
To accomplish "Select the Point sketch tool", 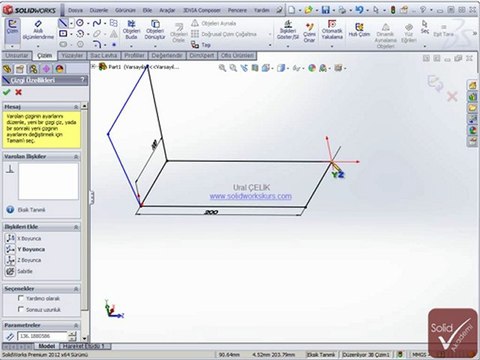I will (x=114, y=44).
